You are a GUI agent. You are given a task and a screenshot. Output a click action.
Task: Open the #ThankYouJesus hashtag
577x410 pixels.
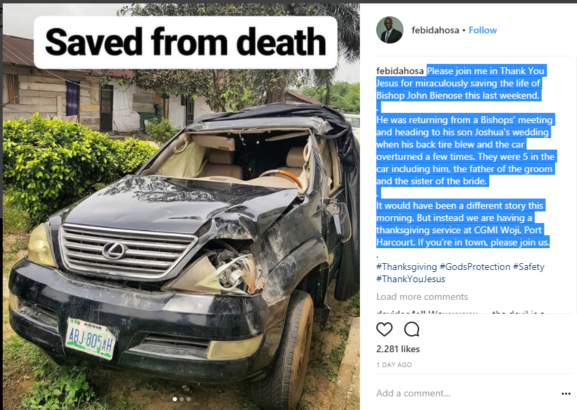(410, 279)
